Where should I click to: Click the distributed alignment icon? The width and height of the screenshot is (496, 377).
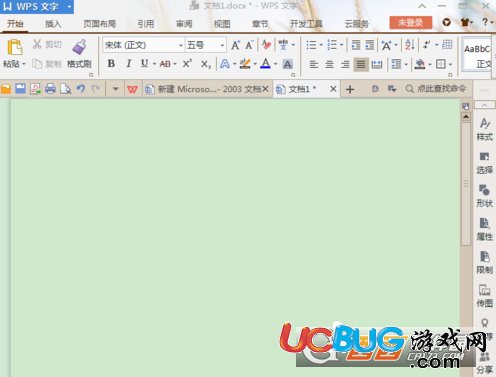(x=377, y=64)
